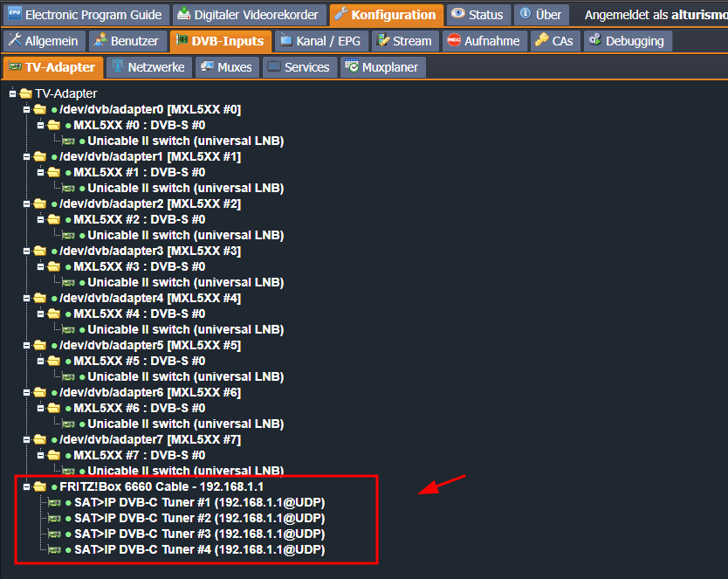This screenshot has height=579, width=728.
Task: Collapse the MXL5XX #1 : DVB-S #0 node
Action: (40, 172)
